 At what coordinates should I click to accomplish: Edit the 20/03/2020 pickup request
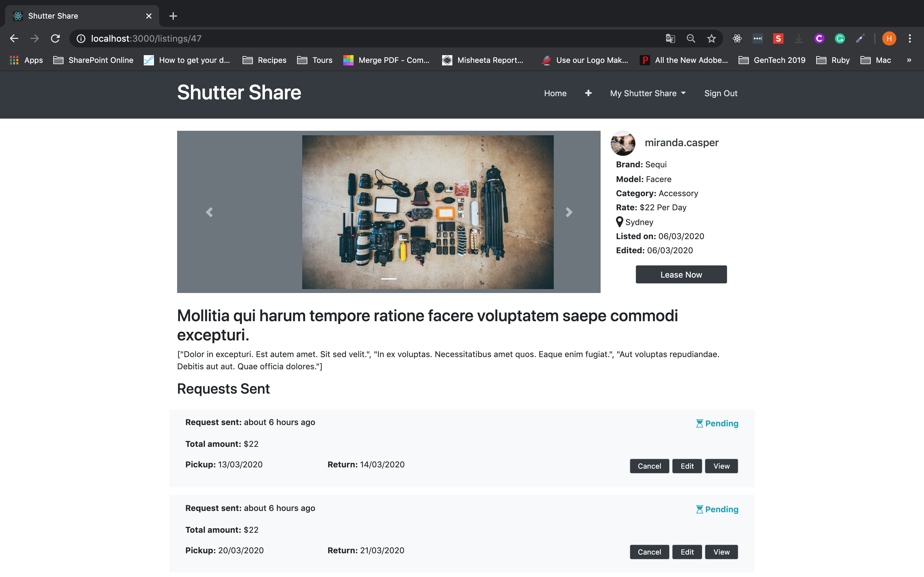point(687,552)
